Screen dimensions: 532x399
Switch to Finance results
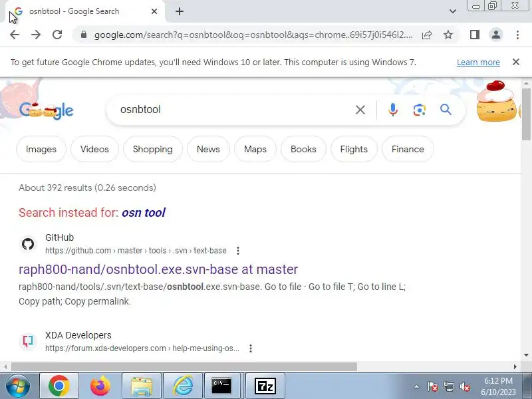click(x=408, y=149)
